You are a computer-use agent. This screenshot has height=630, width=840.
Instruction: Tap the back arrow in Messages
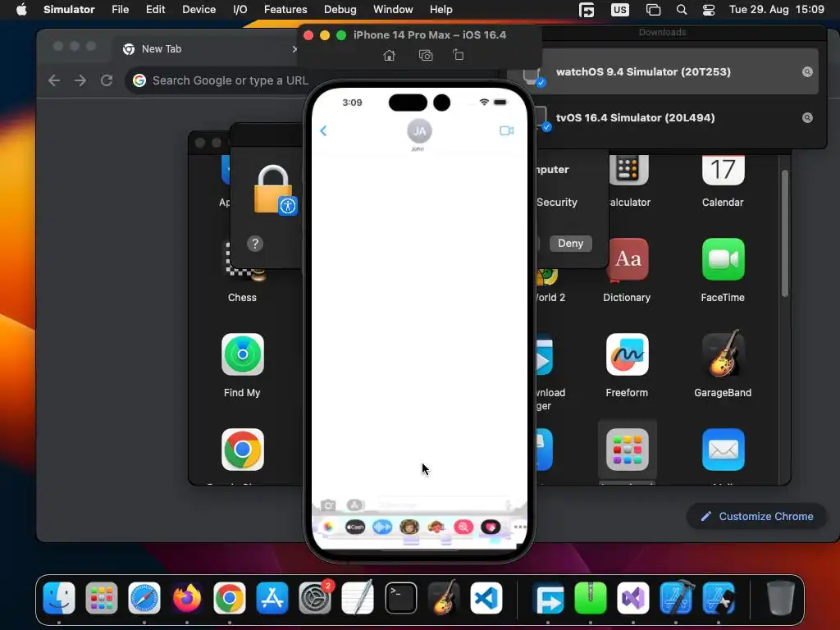(x=323, y=130)
